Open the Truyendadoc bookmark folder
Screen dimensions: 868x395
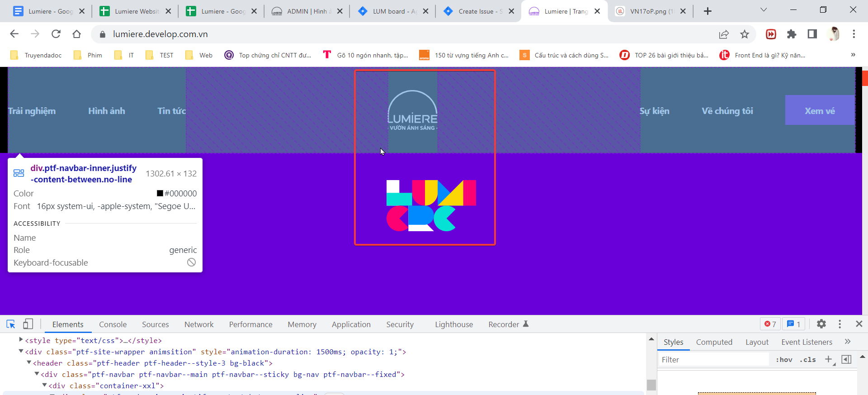coord(36,55)
